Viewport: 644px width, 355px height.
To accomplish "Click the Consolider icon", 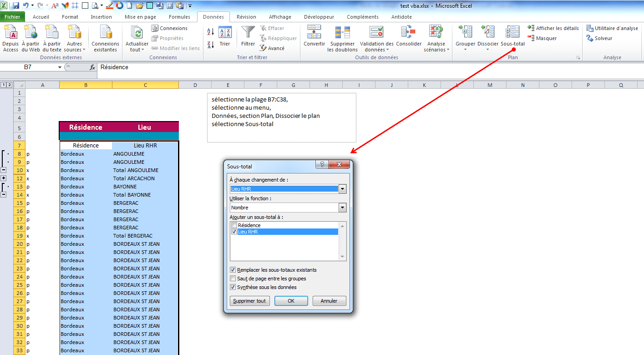I will pos(408,32).
